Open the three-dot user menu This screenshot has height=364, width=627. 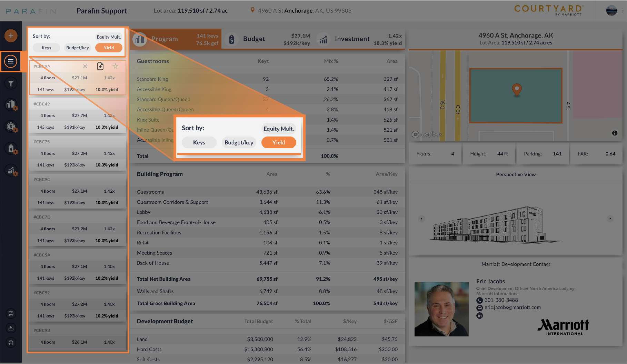623,11
